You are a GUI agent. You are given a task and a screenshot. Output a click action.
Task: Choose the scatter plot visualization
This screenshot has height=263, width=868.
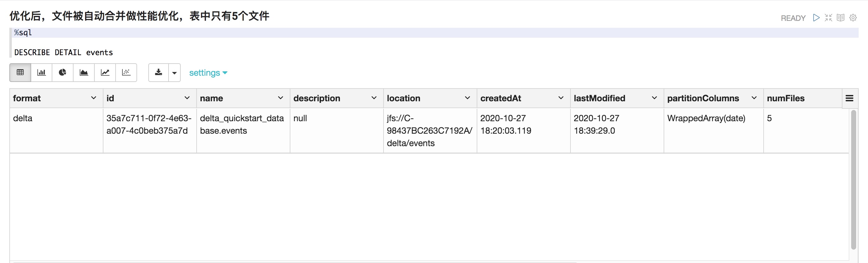pos(126,73)
